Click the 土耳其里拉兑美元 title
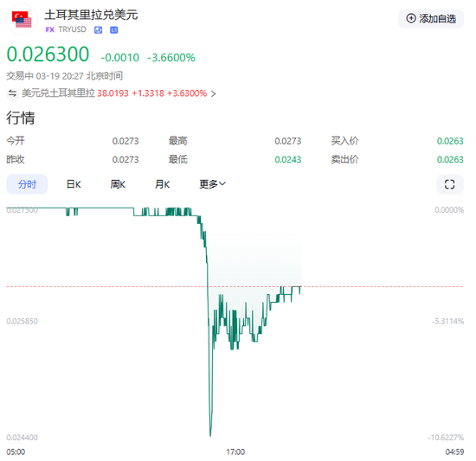476x461 pixels. pos(91,15)
